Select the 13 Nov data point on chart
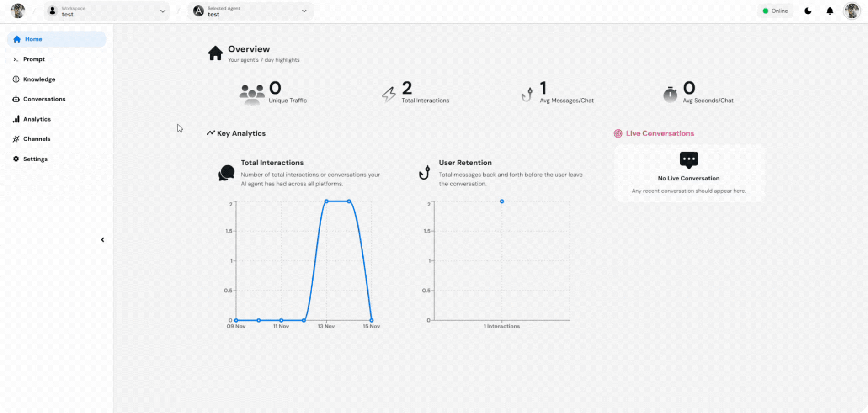The height and width of the screenshot is (413, 868). [x=326, y=201]
